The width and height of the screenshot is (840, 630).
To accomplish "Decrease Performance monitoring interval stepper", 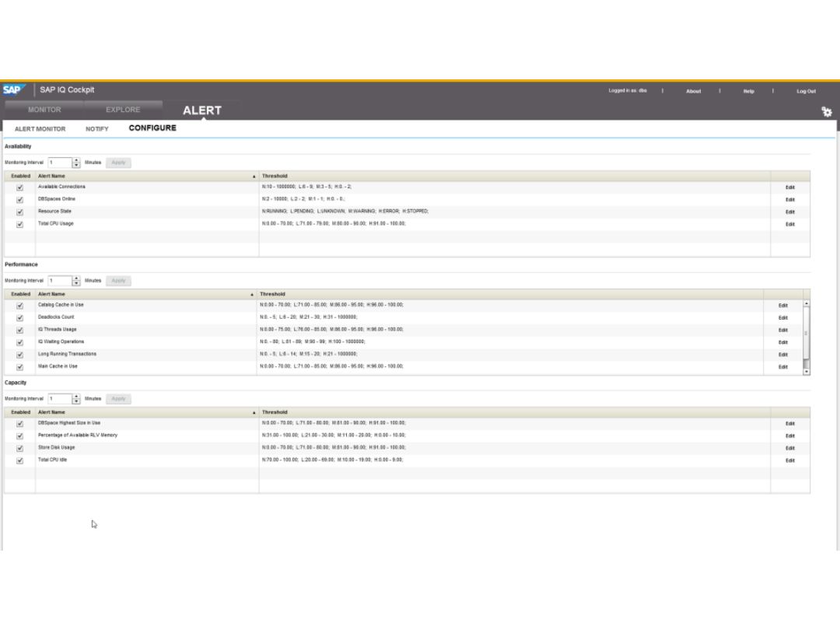I will click(76, 283).
